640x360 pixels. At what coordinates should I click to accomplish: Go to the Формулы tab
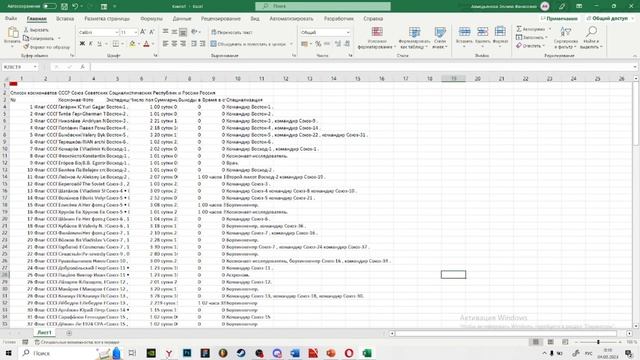(x=151, y=18)
